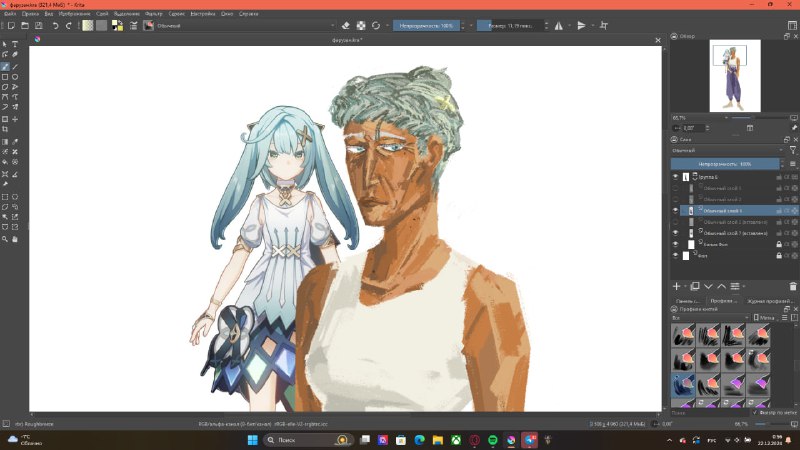This screenshot has height=450, width=800.
Task: Click the Save document icon
Action: click(38, 26)
